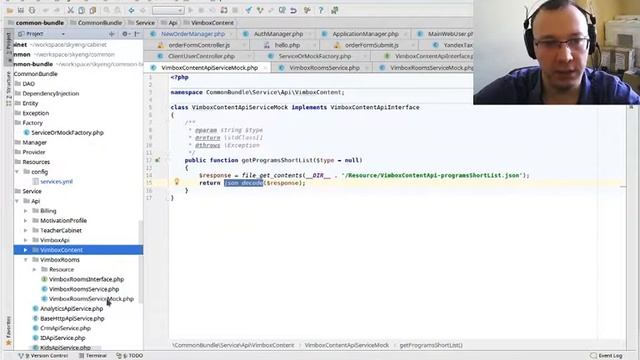The image size is (640, 360).
Task: Click the Project panel settings gear icon
Action: point(125,34)
